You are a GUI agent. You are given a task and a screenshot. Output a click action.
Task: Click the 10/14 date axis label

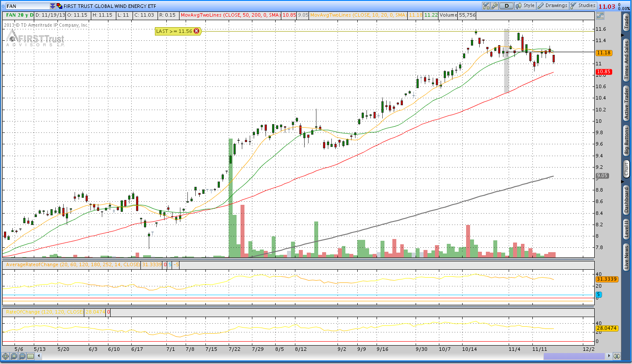coord(470,349)
